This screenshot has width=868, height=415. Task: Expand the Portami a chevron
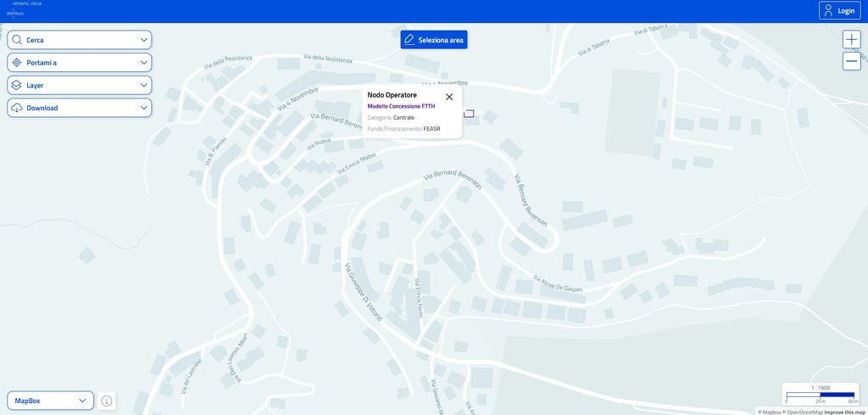pos(144,63)
